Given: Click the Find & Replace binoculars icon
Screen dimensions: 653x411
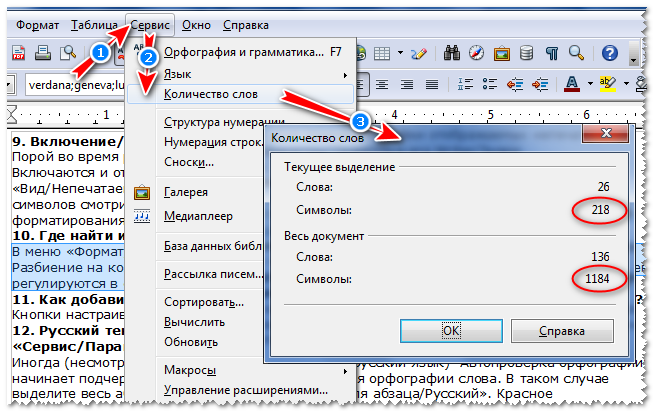Looking at the screenshot, I should tap(452, 52).
